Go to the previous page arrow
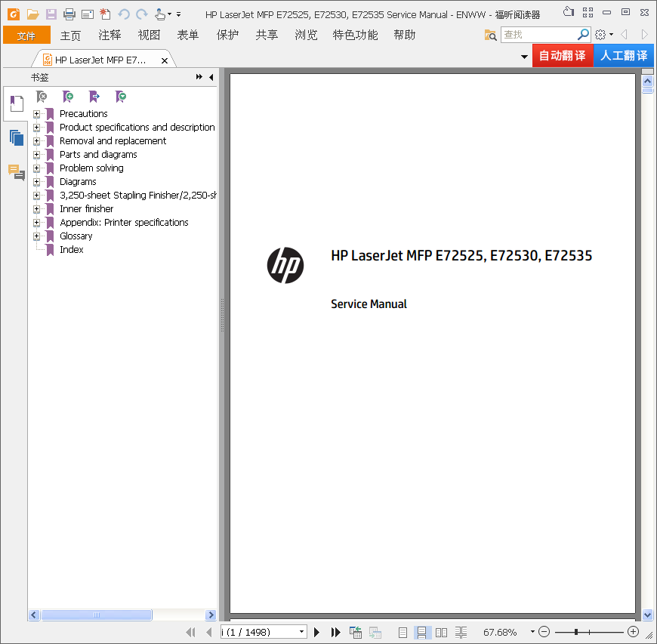Screen dimensions: 657x644 [209, 632]
